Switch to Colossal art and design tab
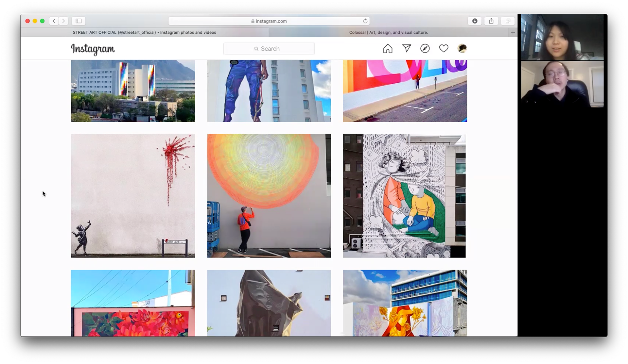This screenshot has height=364, width=628. coord(389,32)
